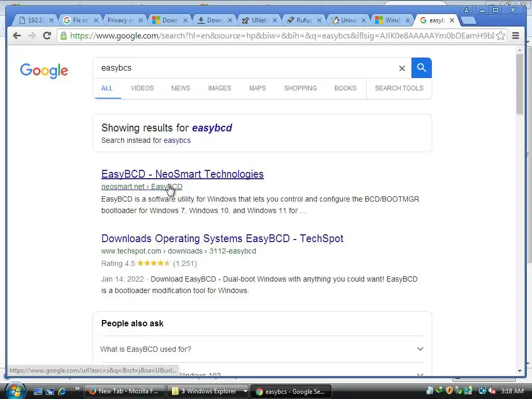Click the green padlock in the address bar
Image resolution: width=532 pixels, height=399 pixels.
63,36
